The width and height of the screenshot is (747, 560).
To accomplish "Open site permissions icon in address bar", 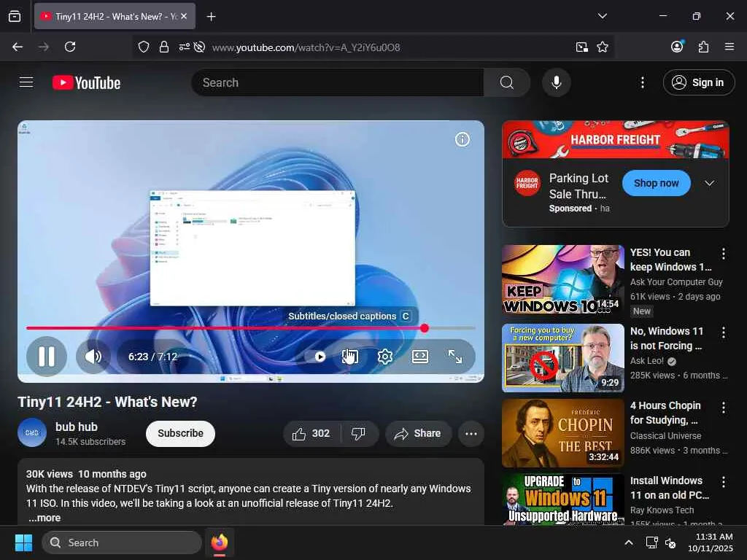I will (184, 47).
